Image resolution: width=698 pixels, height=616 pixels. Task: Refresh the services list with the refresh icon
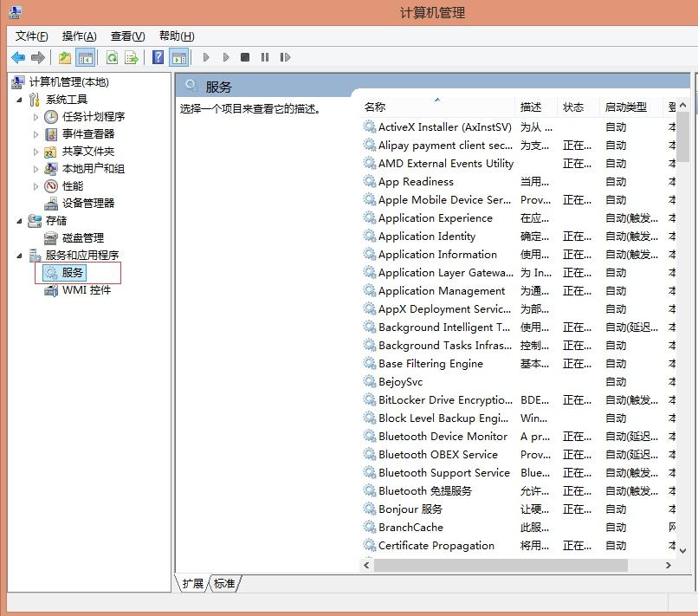110,57
